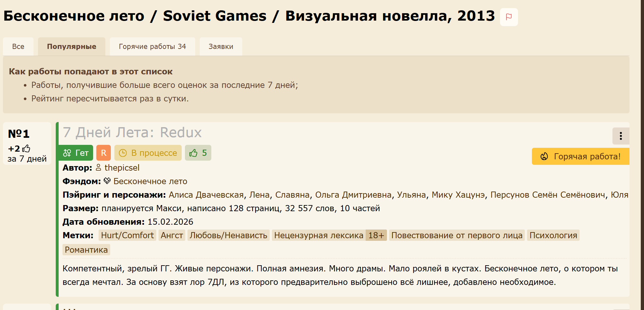Click character link Юля
Screen dimensions: 644x310
click(620, 195)
